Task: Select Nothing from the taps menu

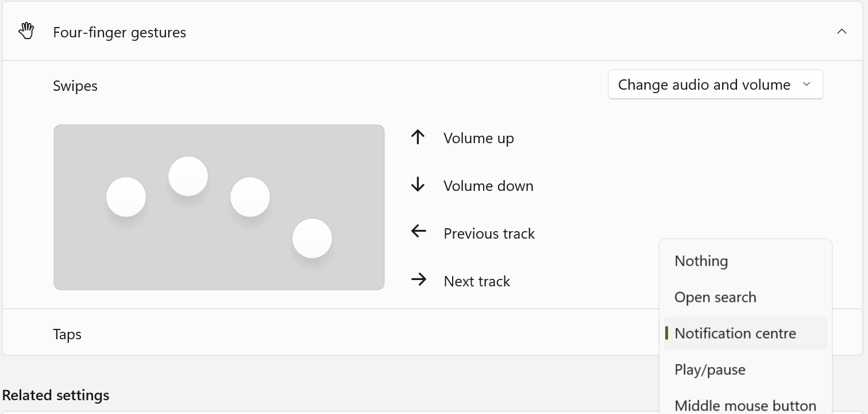Action: (x=701, y=261)
